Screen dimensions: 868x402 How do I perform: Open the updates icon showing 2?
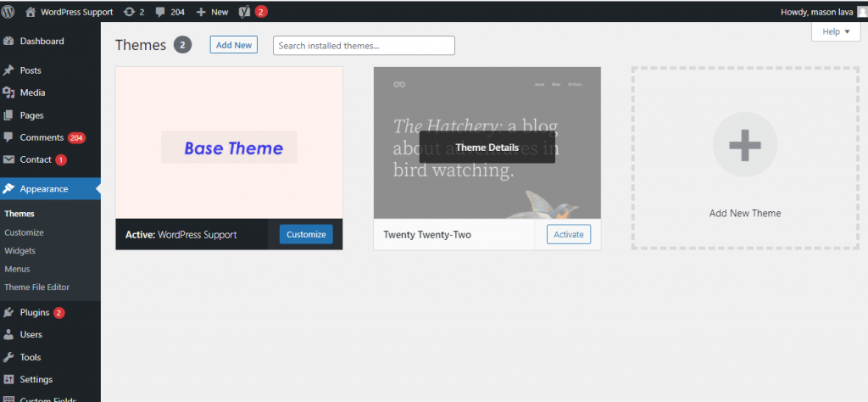pyautogui.click(x=129, y=12)
